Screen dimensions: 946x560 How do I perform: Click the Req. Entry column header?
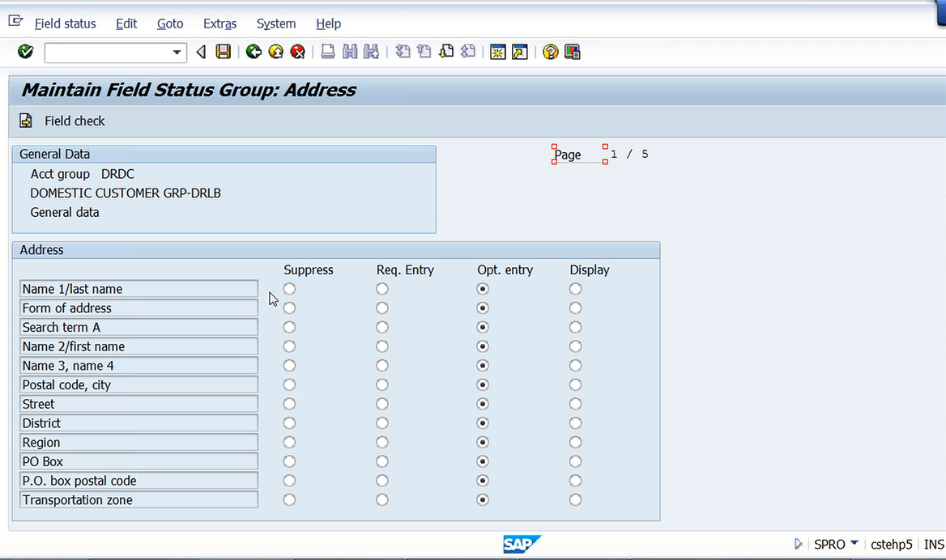pyautogui.click(x=405, y=270)
